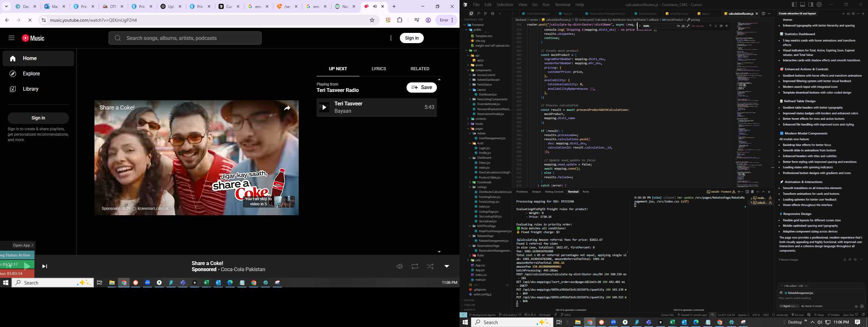This screenshot has width=868, height=327.
Task: Click the Sign in button in the sidebar
Action: pos(38,118)
